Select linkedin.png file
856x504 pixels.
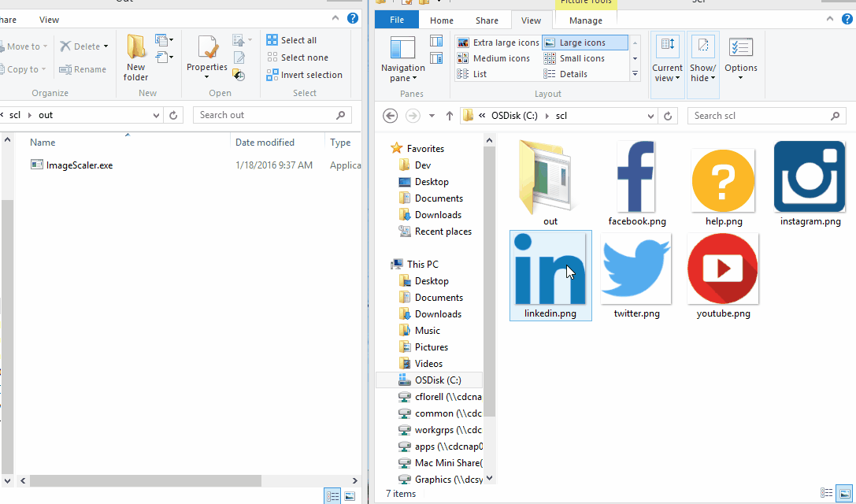tap(550, 276)
